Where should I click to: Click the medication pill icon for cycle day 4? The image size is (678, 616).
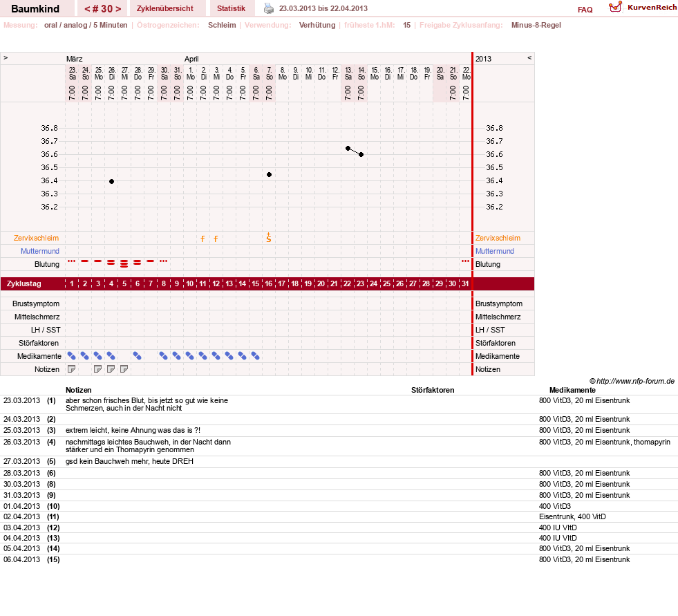[111, 356]
